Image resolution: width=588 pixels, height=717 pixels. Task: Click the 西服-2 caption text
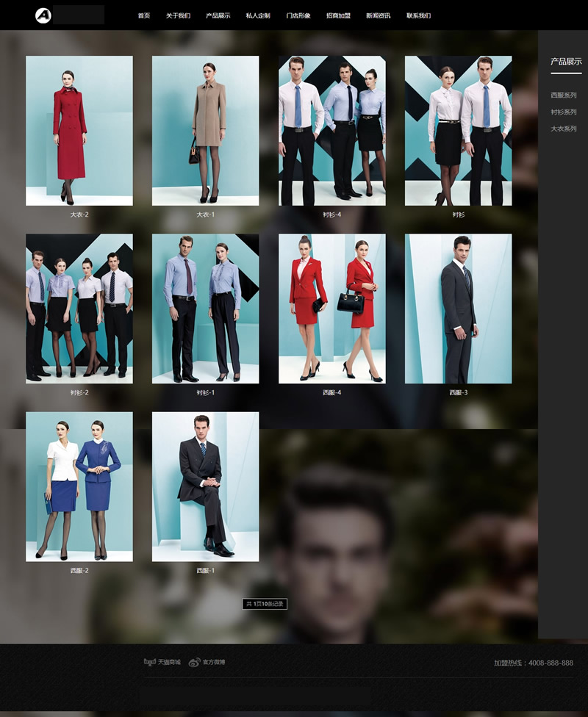(79, 571)
